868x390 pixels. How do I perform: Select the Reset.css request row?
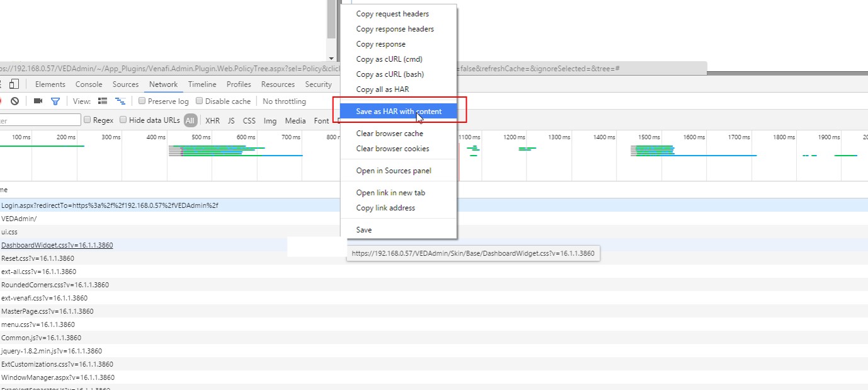coord(434,258)
